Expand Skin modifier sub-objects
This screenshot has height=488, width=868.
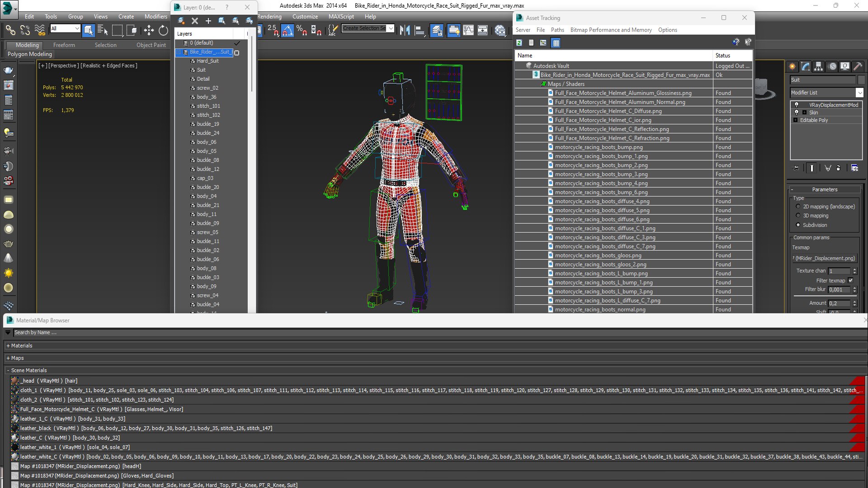click(x=804, y=113)
